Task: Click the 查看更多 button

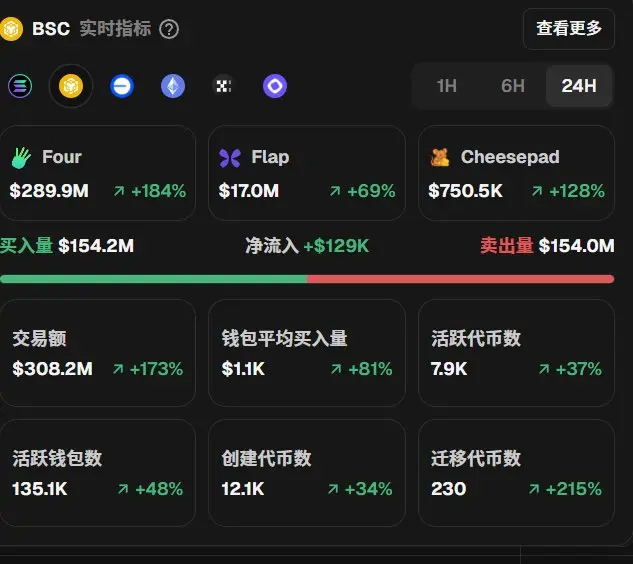Action: tap(569, 29)
